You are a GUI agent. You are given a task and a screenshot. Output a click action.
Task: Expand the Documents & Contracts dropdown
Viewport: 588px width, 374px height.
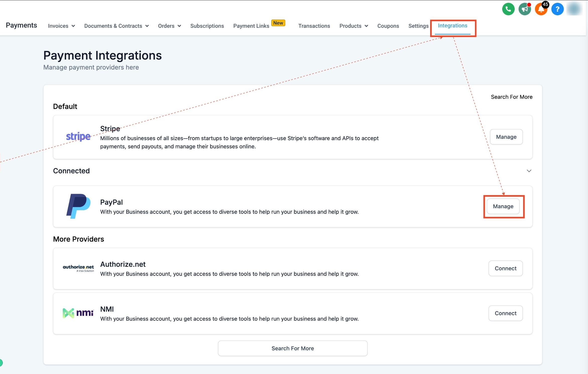tap(116, 26)
